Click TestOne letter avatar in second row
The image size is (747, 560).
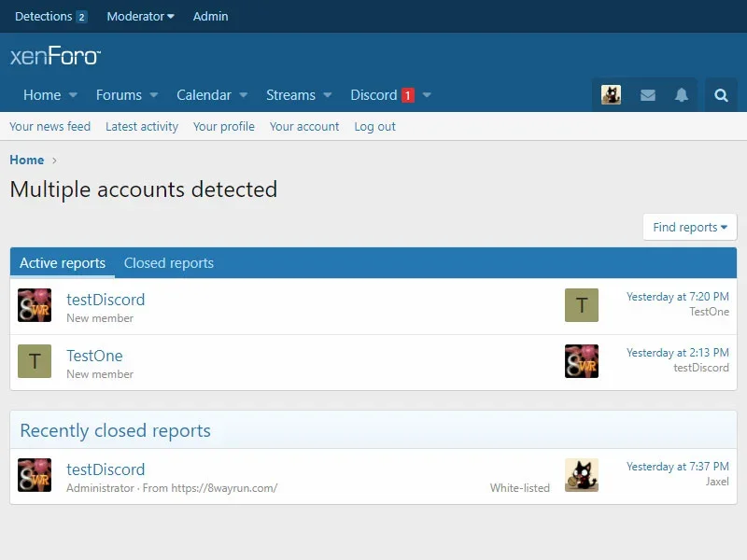click(35, 362)
